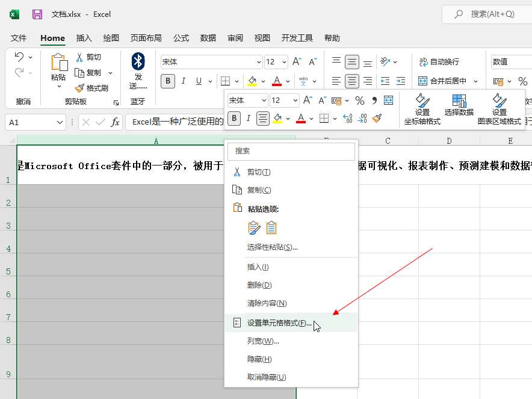Viewport: 532px width, 399px height.
Task: Select column C header
Action: click(388, 140)
